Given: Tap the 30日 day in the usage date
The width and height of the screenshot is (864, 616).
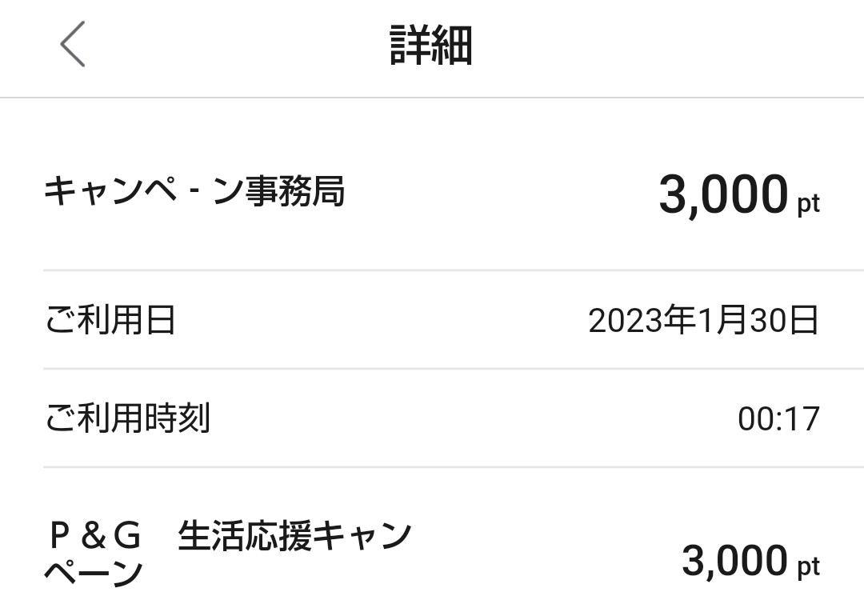Looking at the screenshot, I should (x=785, y=322).
